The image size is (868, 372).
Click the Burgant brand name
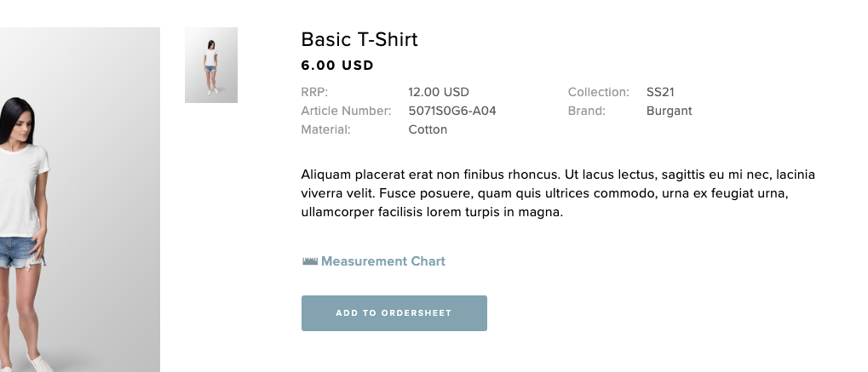(x=669, y=111)
